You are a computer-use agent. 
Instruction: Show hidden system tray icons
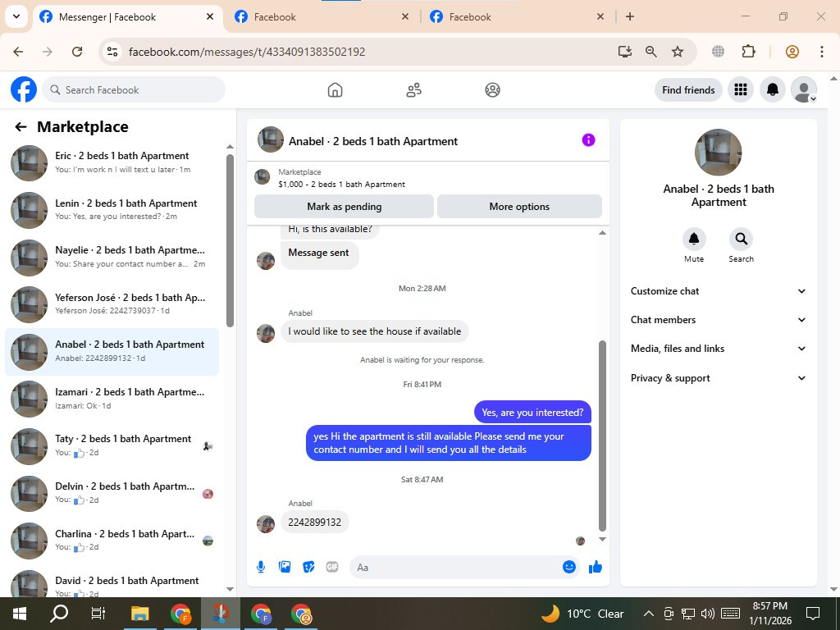tap(648, 614)
